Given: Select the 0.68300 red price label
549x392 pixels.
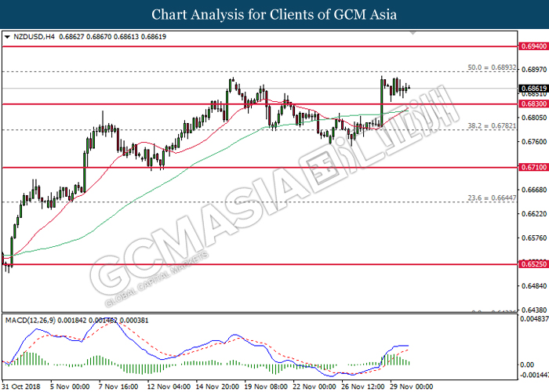Looking at the screenshot, I should tap(533, 104).
